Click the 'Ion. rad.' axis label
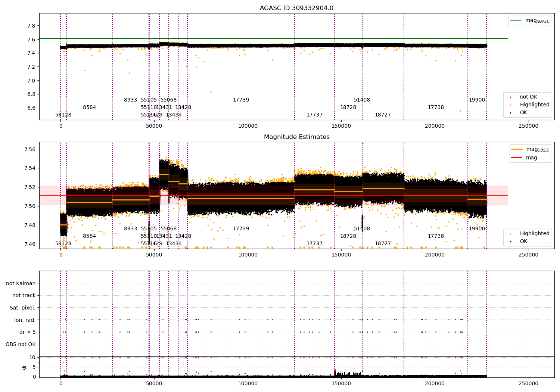Screen dimensions: 560x392 click(x=25, y=320)
